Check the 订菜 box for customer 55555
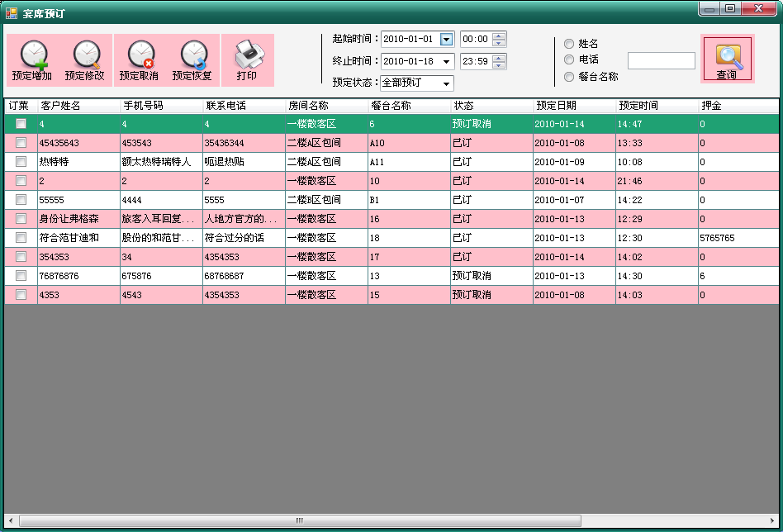The width and height of the screenshot is (783, 532). (21, 200)
